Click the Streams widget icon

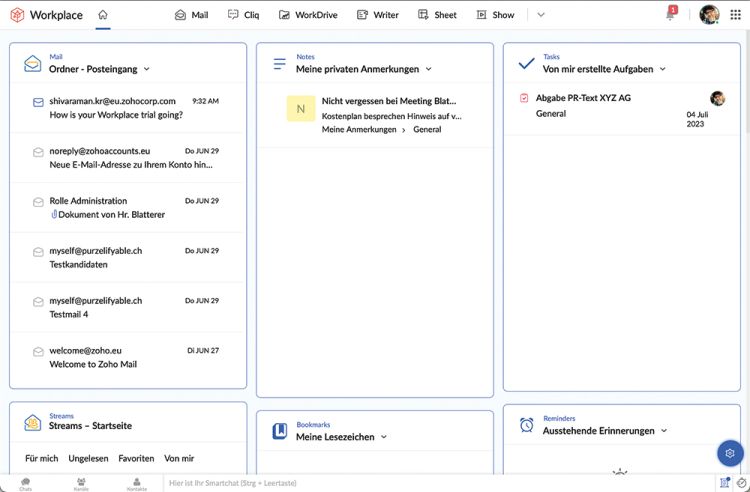click(33, 423)
